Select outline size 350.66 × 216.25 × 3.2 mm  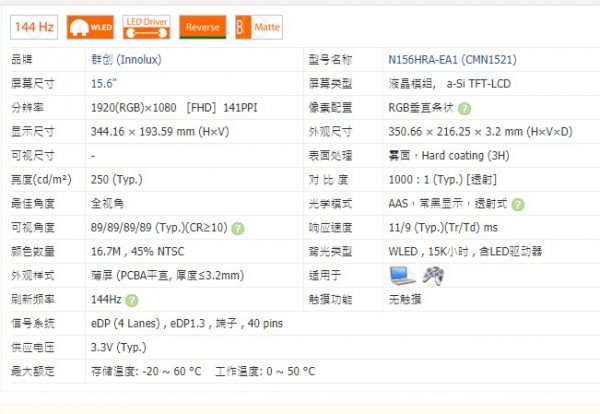(x=480, y=132)
